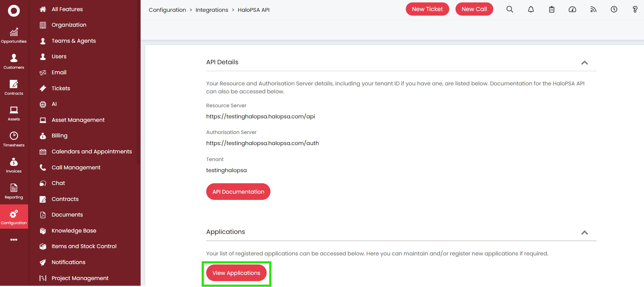
Task: Open search with the magnifying glass icon
Action: [x=510, y=9]
